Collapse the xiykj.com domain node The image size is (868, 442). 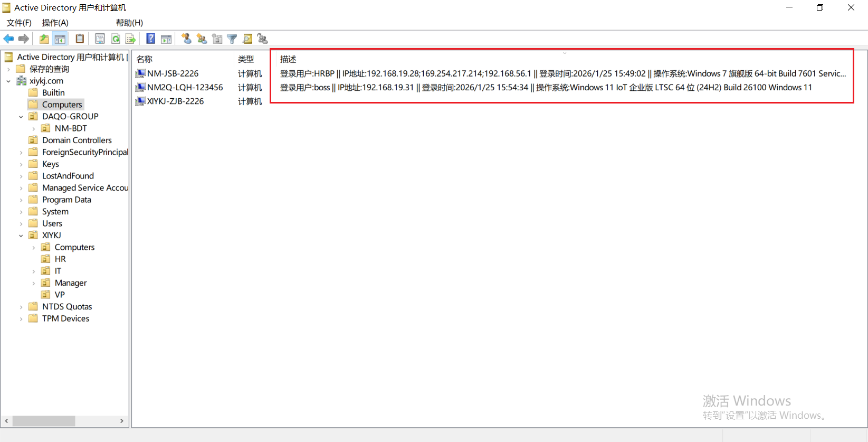[8, 81]
